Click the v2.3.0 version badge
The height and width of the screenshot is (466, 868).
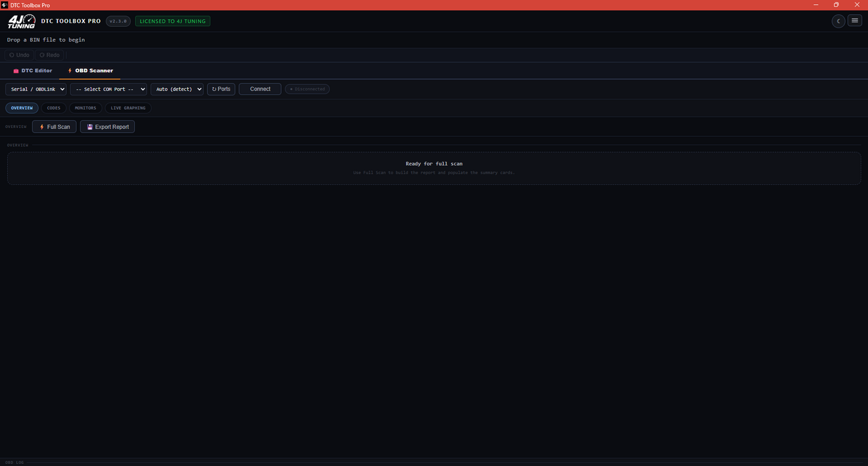[118, 21]
